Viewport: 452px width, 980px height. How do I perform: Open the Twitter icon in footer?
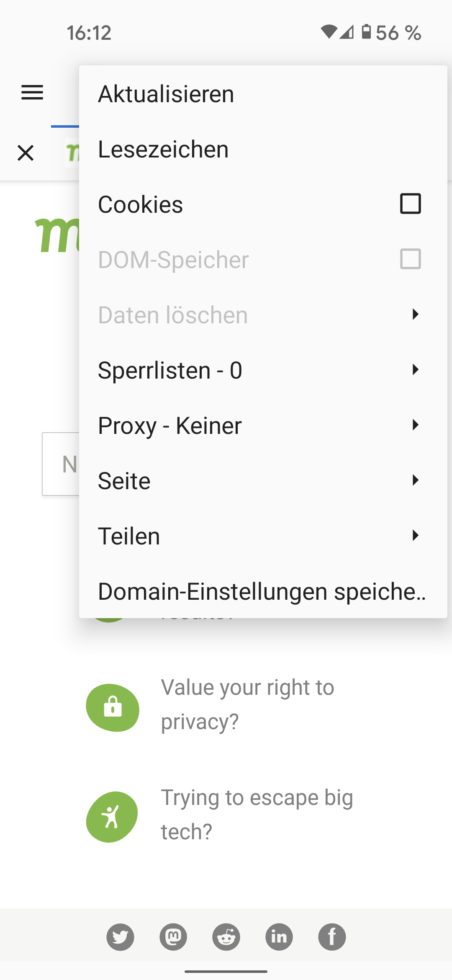point(120,937)
